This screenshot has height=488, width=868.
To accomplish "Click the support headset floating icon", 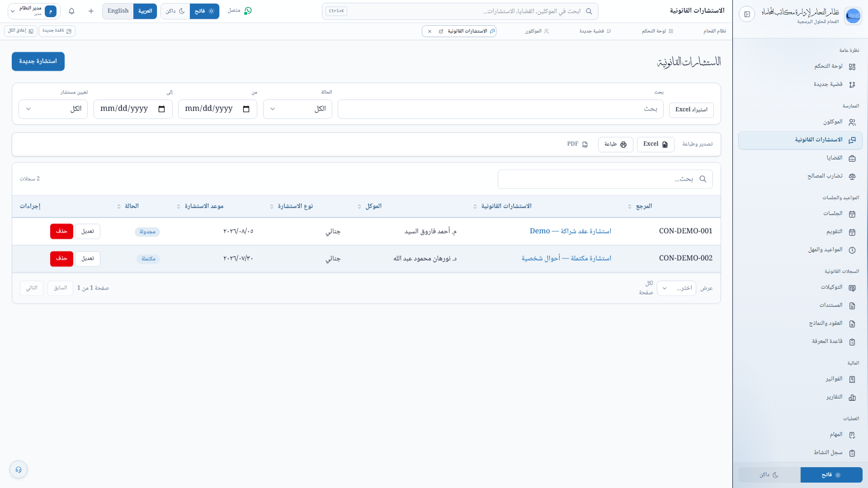I will point(19,469).
